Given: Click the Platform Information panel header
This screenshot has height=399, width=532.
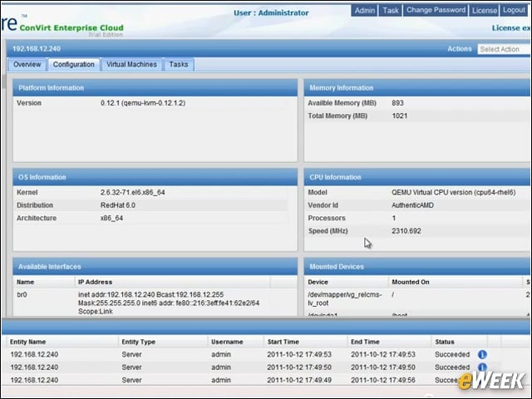Looking at the screenshot, I should [155, 88].
